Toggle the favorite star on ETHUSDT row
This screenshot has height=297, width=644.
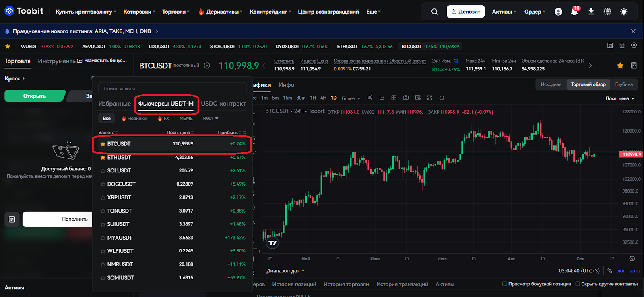103,157
